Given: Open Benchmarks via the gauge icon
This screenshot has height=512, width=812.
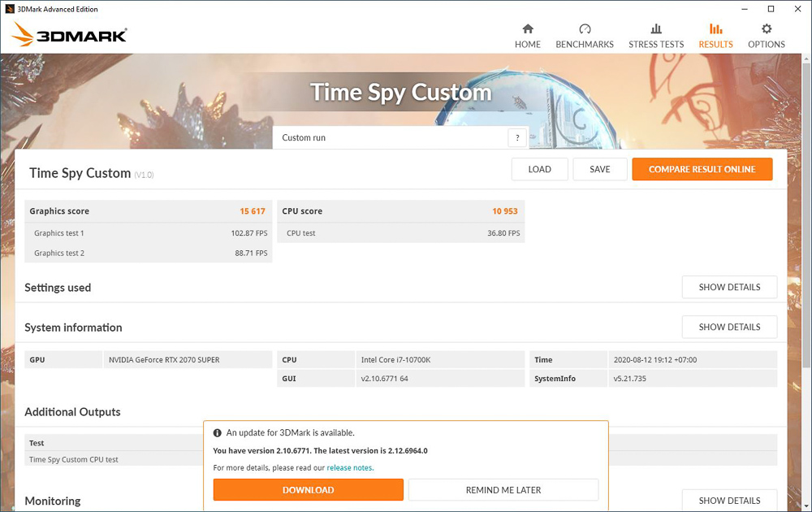Looking at the screenshot, I should point(585,28).
